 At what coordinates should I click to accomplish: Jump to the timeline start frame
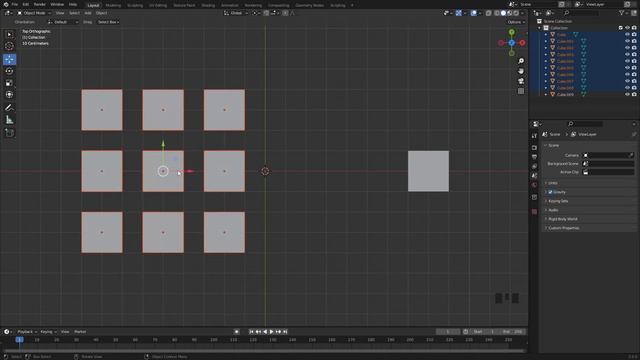[x=251, y=332]
